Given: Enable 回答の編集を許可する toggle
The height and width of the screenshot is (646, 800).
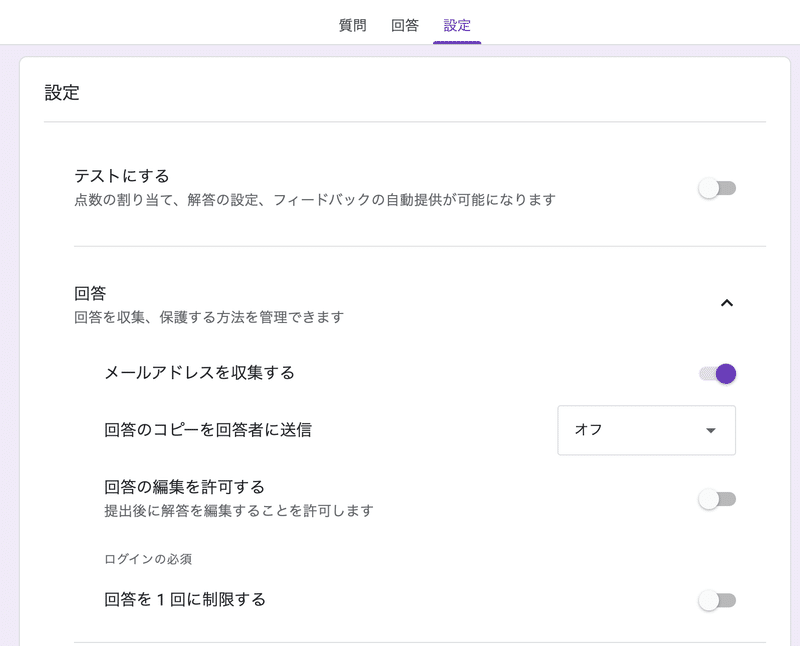Looking at the screenshot, I should pyautogui.click(x=717, y=499).
